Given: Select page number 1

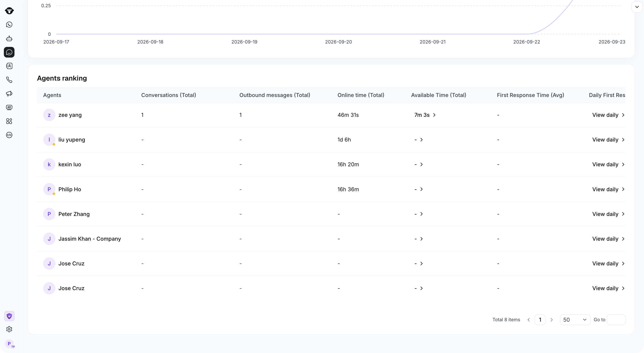Looking at the screenshot, I should coord(540,320).
